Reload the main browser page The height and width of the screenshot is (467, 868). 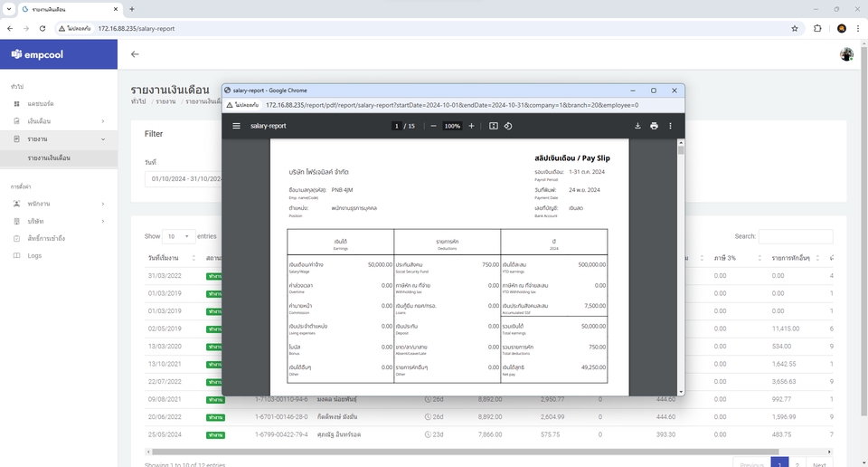pos(42,28)
